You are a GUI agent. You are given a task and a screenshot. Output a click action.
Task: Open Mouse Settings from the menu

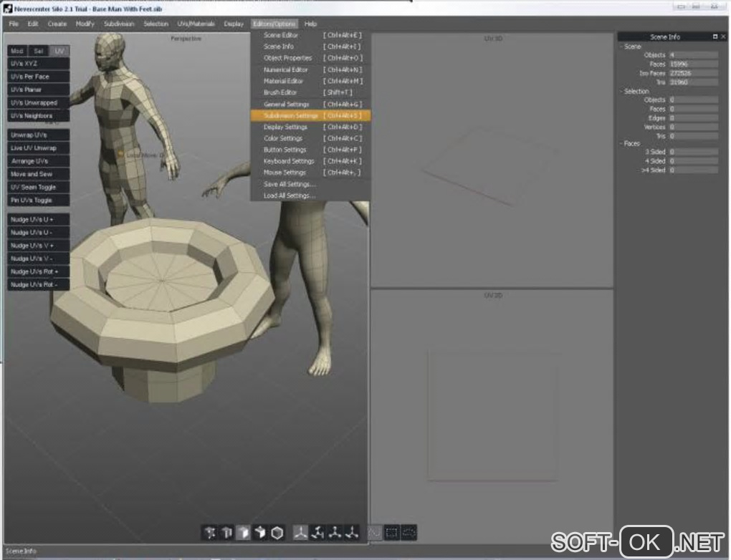[x=310, y=173]
